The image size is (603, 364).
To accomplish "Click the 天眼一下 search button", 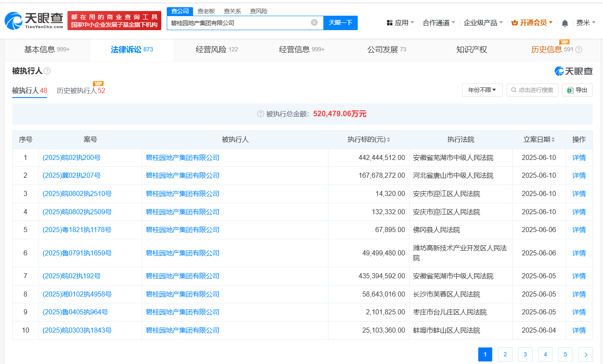I will [x=340, y=22].
